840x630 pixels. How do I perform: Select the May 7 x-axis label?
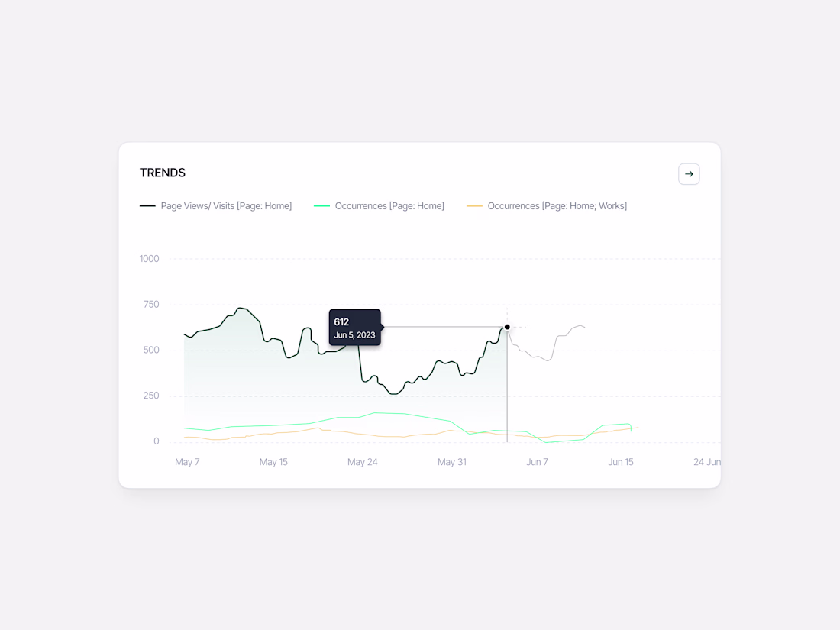click(187, 462)
